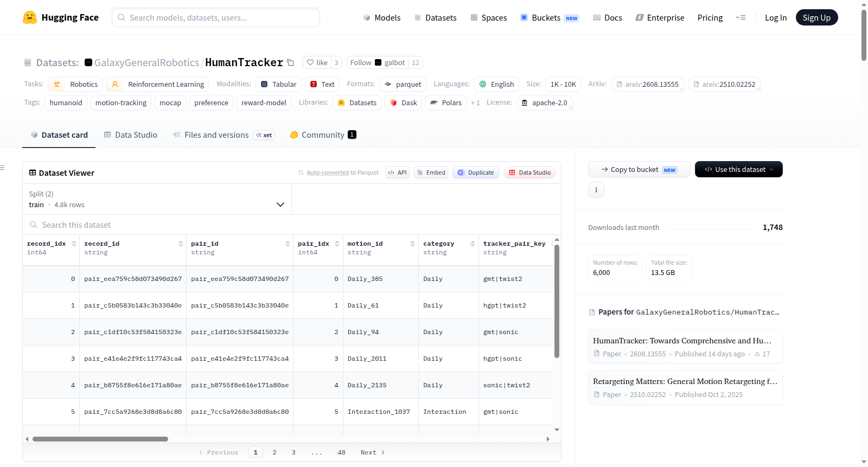Click the heart like icon

coord(310,62)
